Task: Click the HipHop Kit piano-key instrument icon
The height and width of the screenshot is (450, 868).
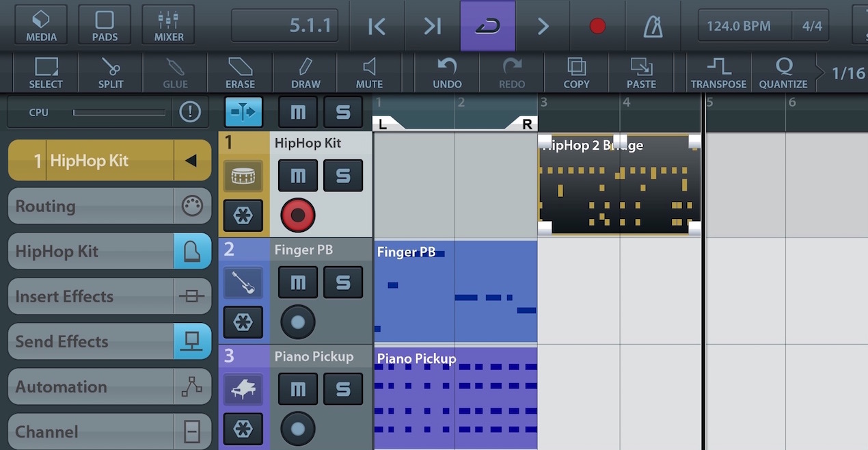Action: 192,251
